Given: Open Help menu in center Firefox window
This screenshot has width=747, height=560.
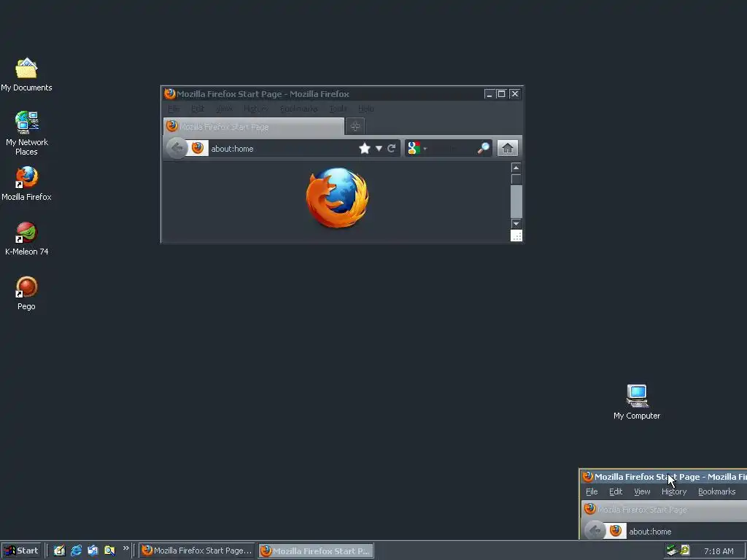Looking at the screenshot, I should click(366, 109).
